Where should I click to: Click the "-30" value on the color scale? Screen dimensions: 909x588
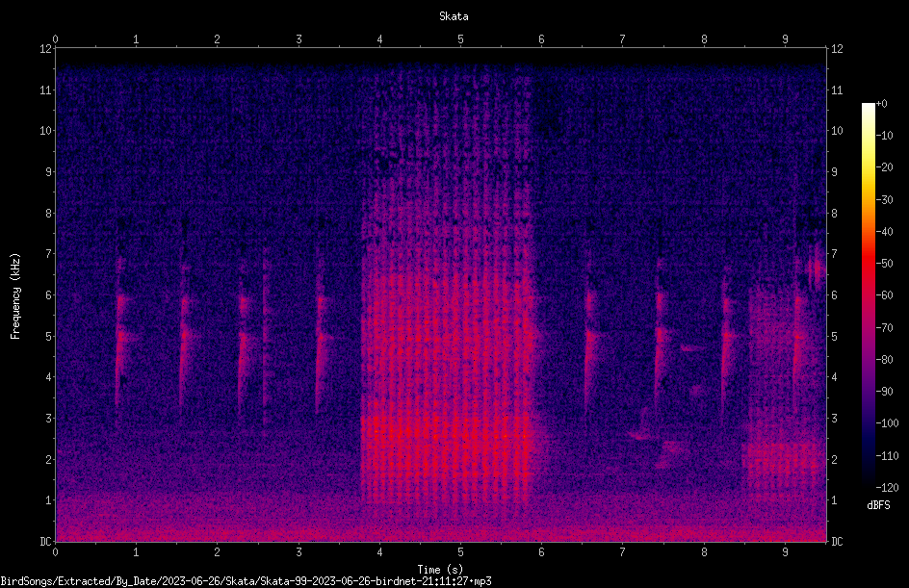click(884, 200)
